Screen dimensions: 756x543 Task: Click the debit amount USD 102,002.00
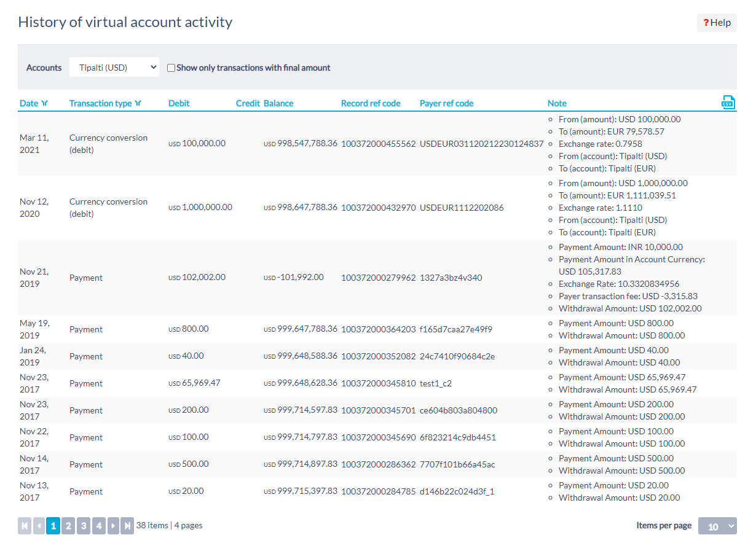(x=197, y=278)
